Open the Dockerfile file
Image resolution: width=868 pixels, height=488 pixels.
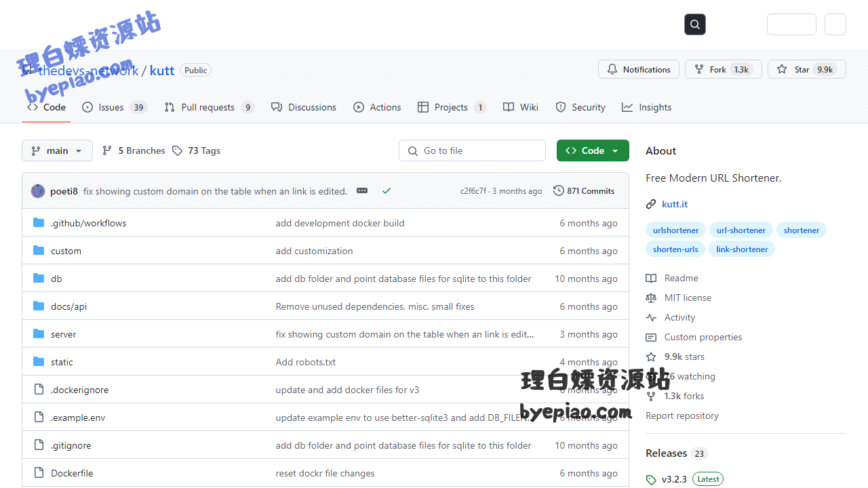point(72,473)
